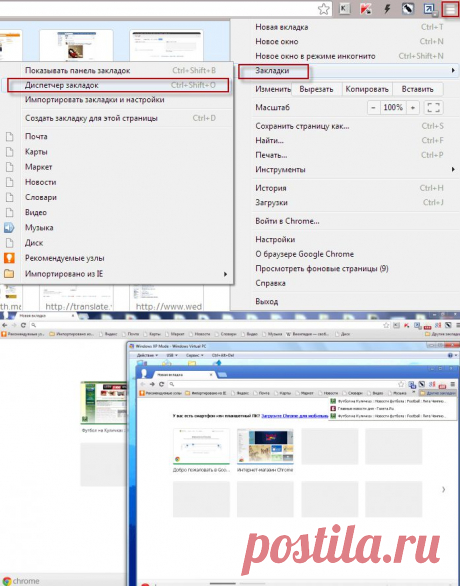This screenshot has height=586, width=460.
Task: Click the grey Kaspersky K extension icon
Action: click(345, 9)
